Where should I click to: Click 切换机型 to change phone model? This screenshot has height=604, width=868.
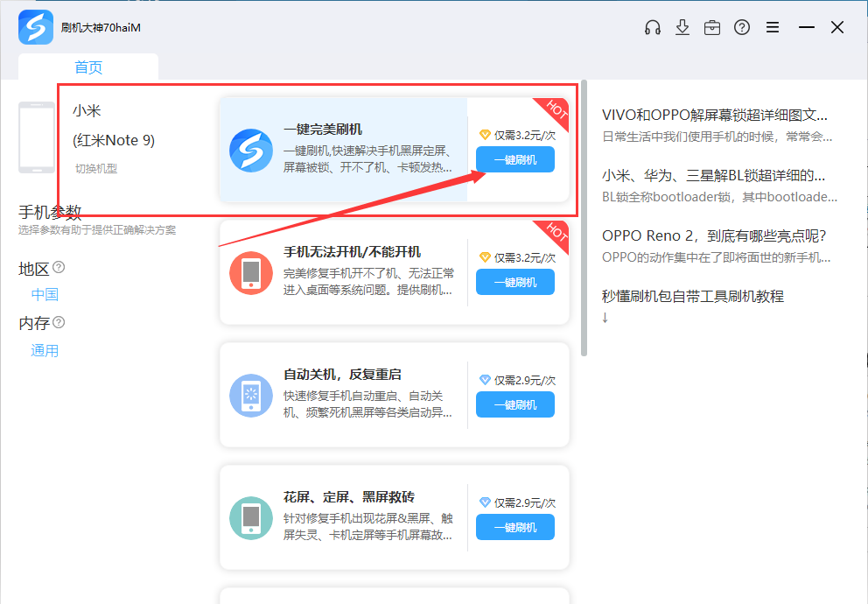[96, 168]
